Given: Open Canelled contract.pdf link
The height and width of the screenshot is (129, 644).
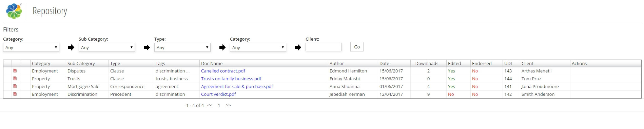Looking at the screenshot, I should coord(223,71).
